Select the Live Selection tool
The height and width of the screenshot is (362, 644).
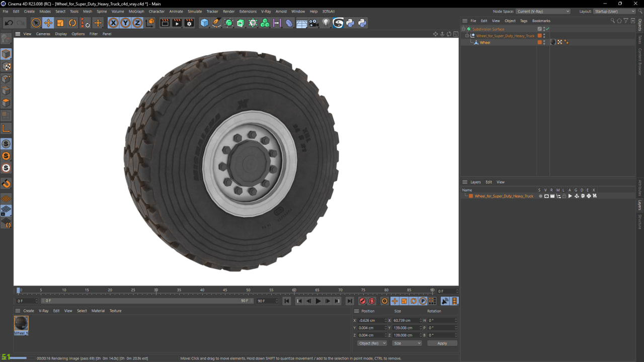36,23
